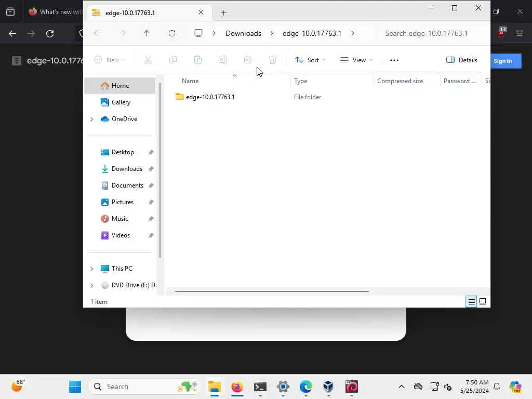Viewport: 532px width, 399px height.
Task: Open the New item dropdown
Action: point(109,60)
